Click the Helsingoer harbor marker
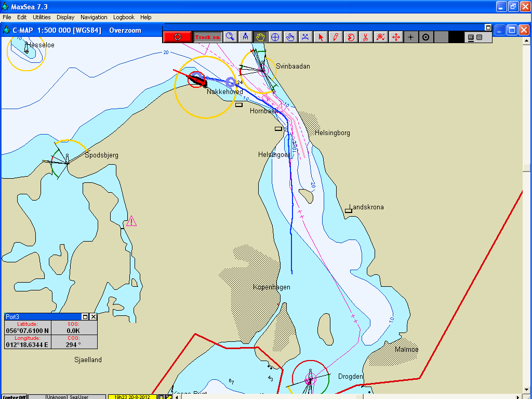Image resolution: width=532 pixels, height=399 pixels. [x=278, y=129]
